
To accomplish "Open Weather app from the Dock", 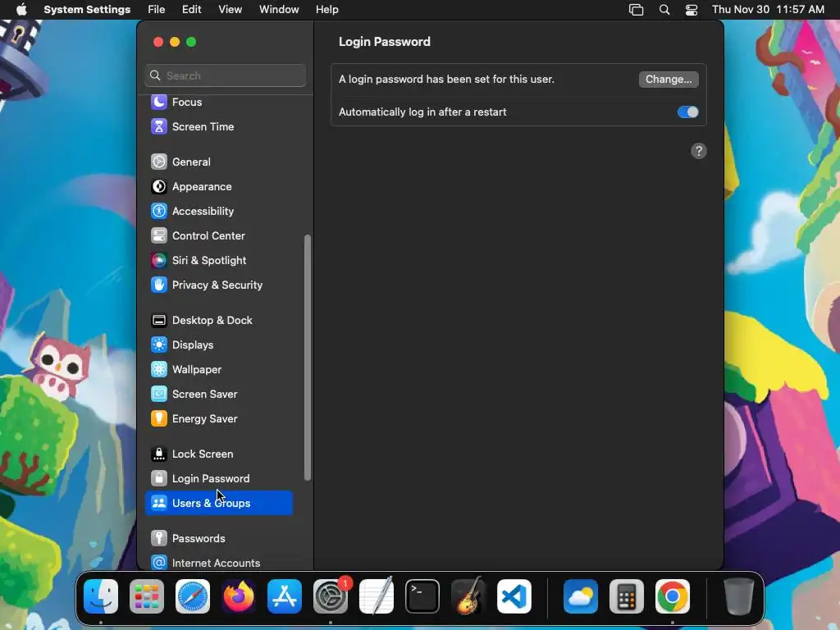I will pyautogui.click(x=581, y=596).
